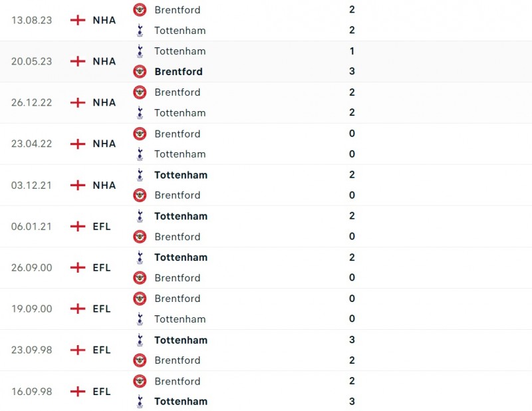This screenshot has height=411, width=532.
Task: Click England flag on 23.04.22 row
Action: point(78,144)
